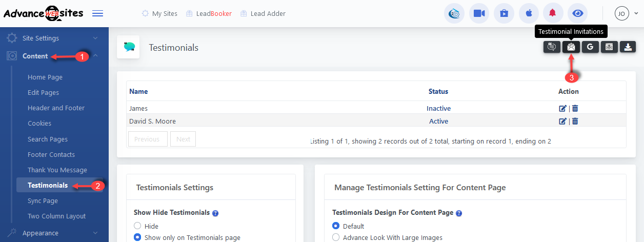The width and height of the screenshot is (644, 242).
Task: Click the eye preview icon in header
Action: (577, 13)
